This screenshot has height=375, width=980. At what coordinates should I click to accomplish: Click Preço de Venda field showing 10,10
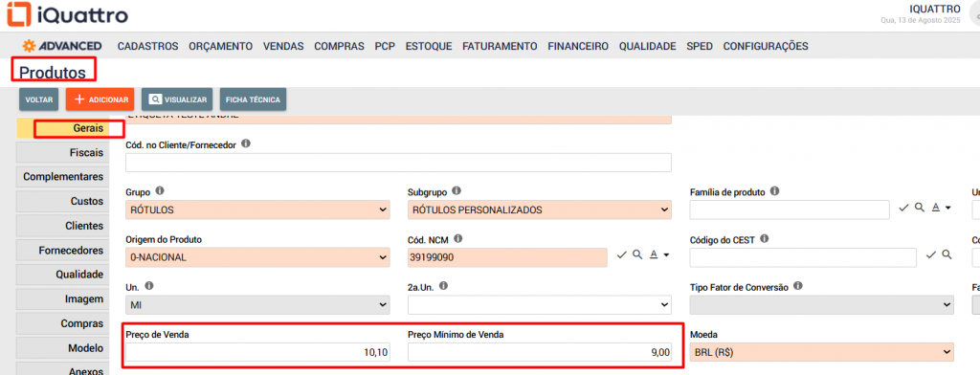click(257, 352)
